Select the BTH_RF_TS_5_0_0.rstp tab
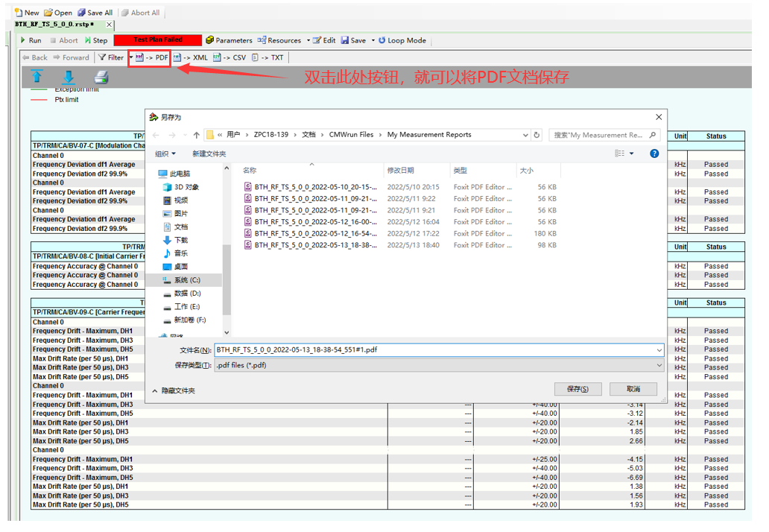Viewport: 769px width, 532px height. [54, 25]
